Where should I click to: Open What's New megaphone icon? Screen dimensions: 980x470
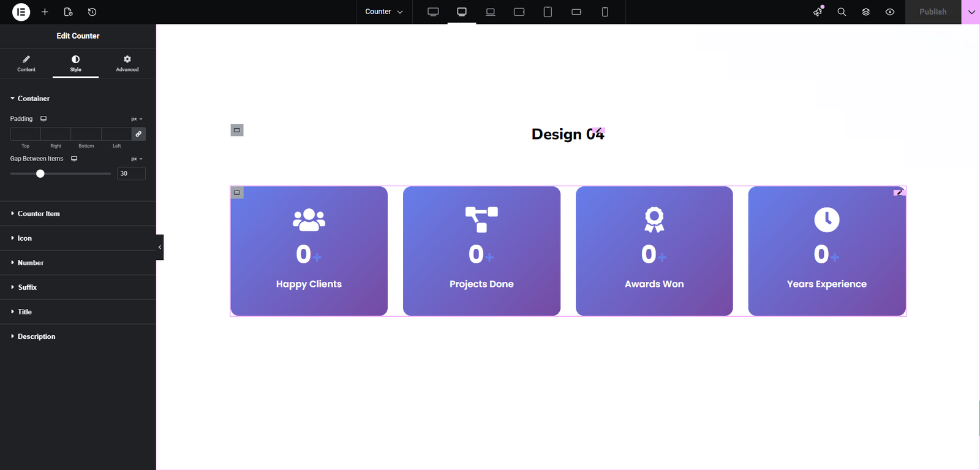[x=818, y=12]
